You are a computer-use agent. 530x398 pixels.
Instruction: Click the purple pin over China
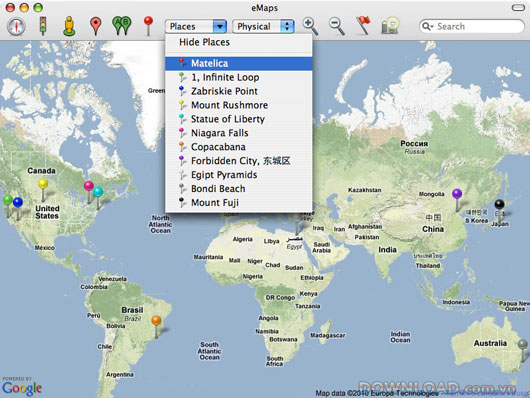[457, 200]
